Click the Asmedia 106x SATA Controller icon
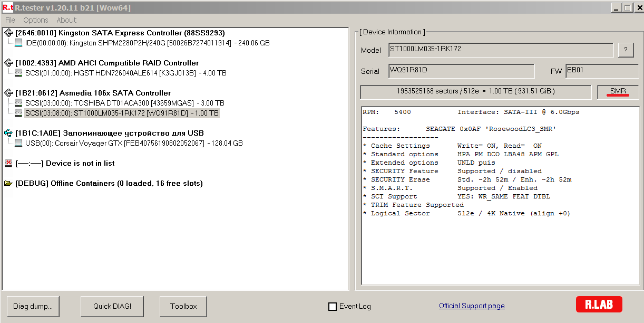Image resolution: width=644 pixels, height=323 pixels. [8, 93]
